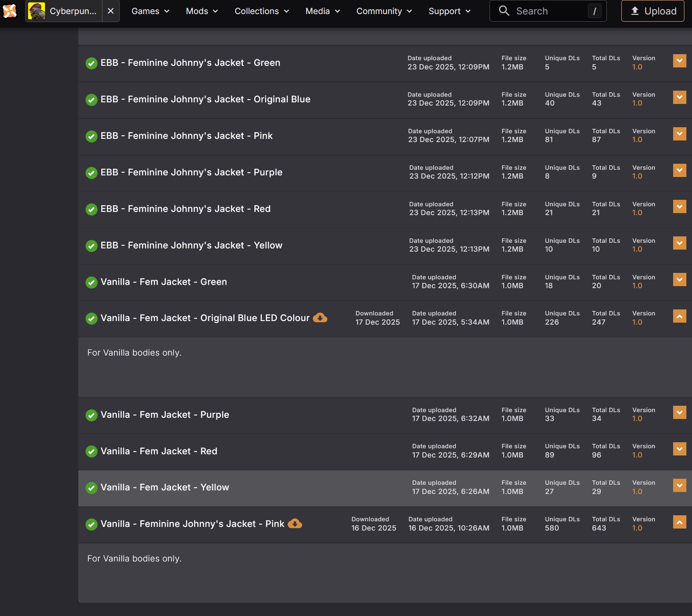
Task: Click the Nexus Mods logo icon
Action: [10, 11]
